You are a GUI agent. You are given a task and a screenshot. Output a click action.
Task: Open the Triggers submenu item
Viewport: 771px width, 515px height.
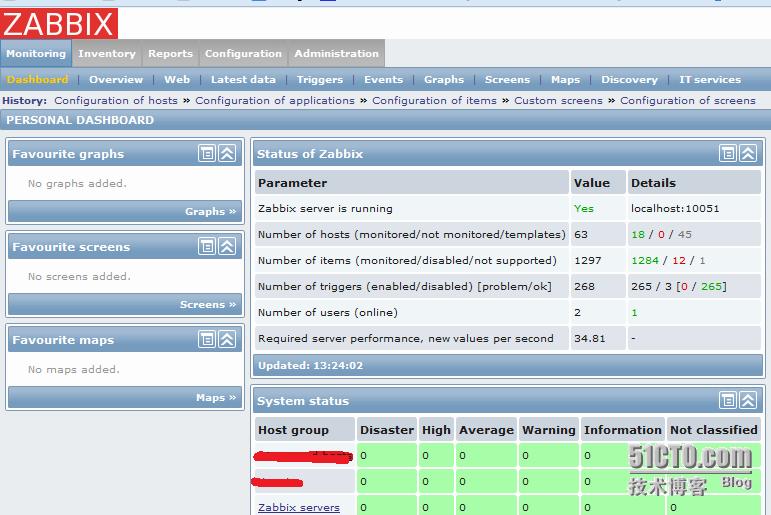[320, 79]
